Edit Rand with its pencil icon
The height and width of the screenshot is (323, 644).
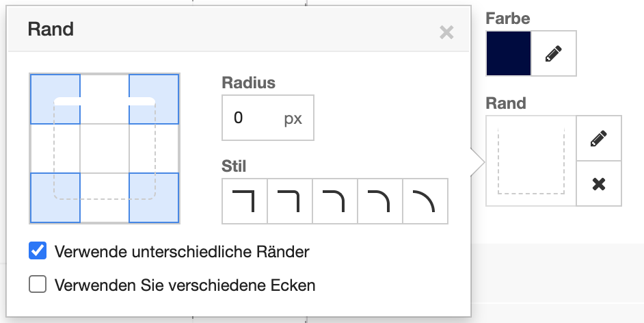599,139
